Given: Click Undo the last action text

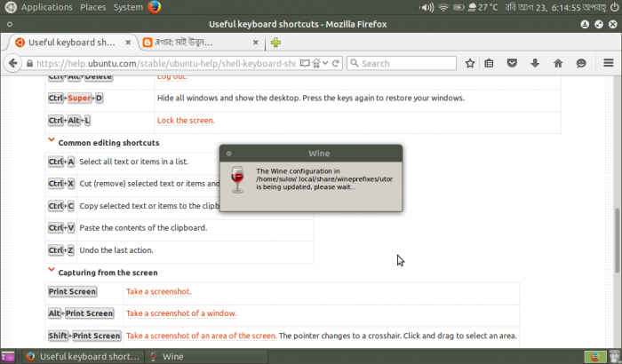Looking at the screenshot, I should click(116, 250).
